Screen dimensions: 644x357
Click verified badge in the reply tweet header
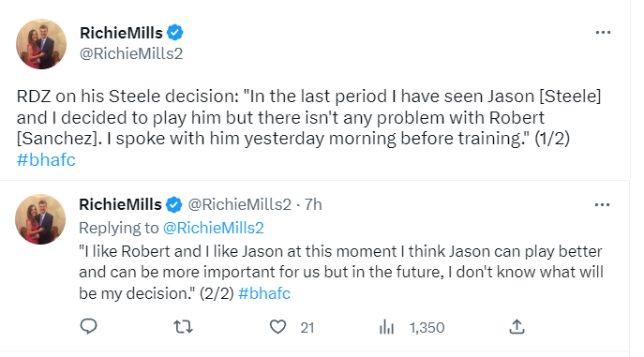173,204
